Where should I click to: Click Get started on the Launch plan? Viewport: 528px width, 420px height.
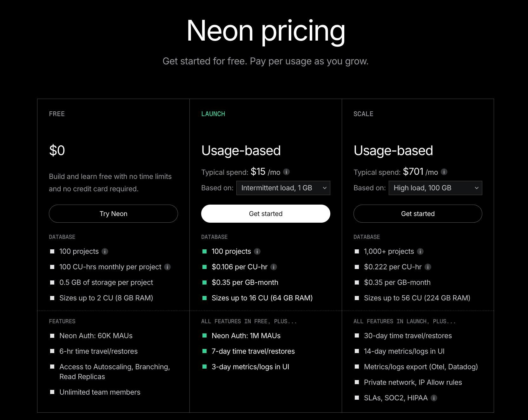[266, 213]
